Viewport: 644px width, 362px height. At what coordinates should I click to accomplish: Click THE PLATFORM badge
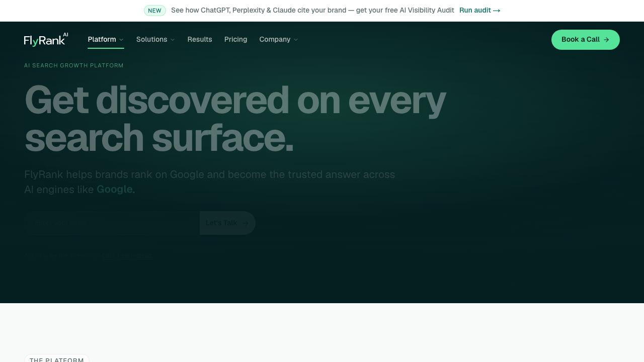(57, 359)
